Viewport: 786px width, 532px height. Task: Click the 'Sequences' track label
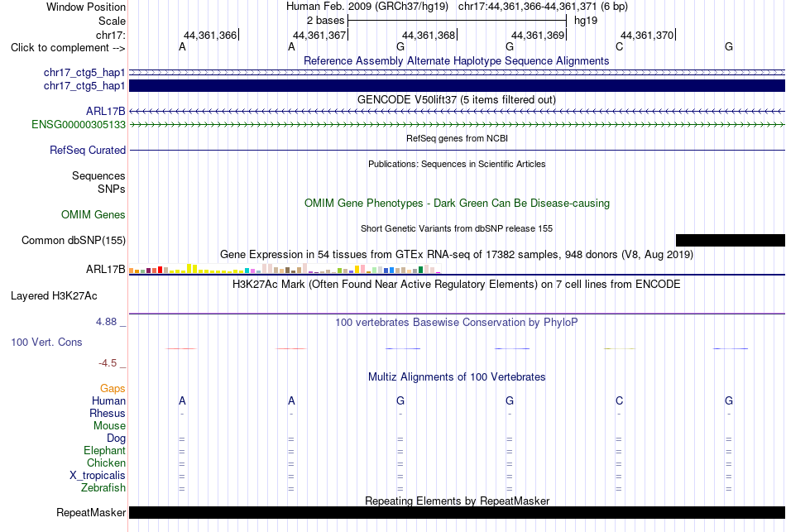pyautogui.click(x=98, y=176)
